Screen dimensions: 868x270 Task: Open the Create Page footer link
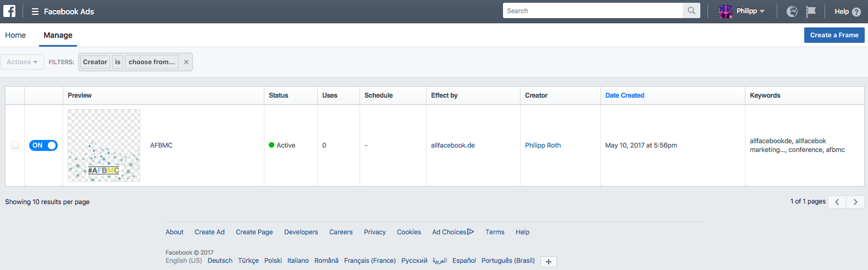(x=254, y=232)
